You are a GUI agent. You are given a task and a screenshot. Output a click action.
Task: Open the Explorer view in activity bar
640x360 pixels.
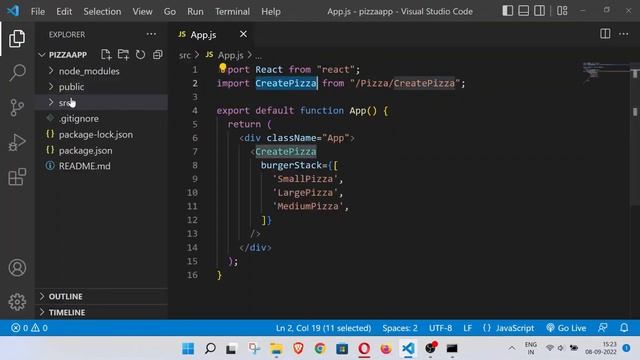17,38
